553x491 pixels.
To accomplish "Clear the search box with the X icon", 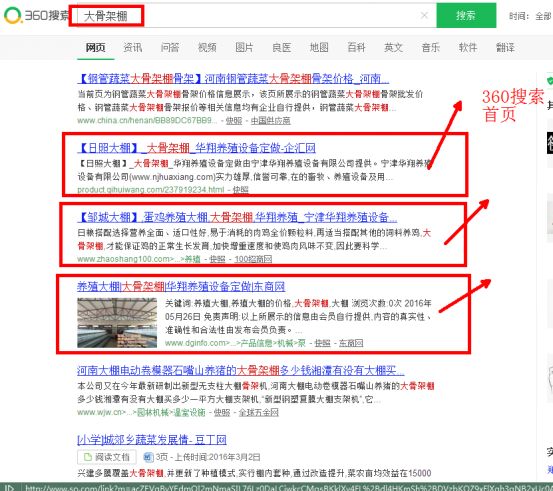I will point(424,15).
